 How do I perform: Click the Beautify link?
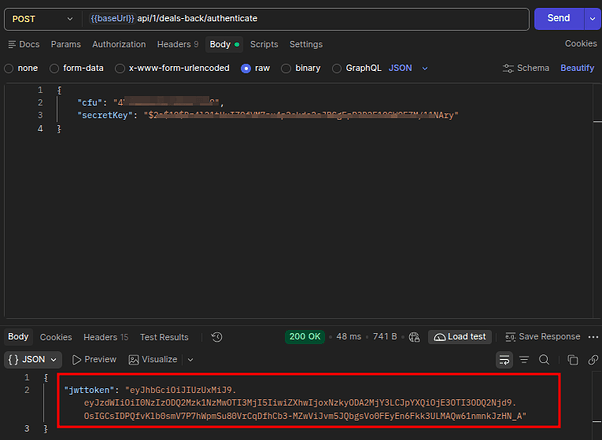click(x=577, y=68)
